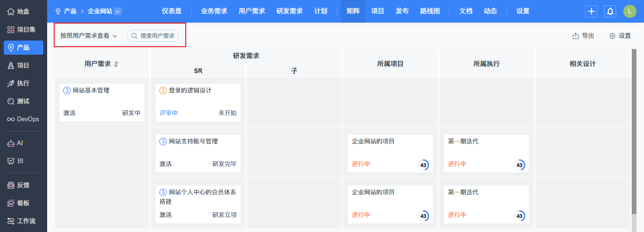Export the matrix with 导出
644x232 pixels.
[583, 36]
